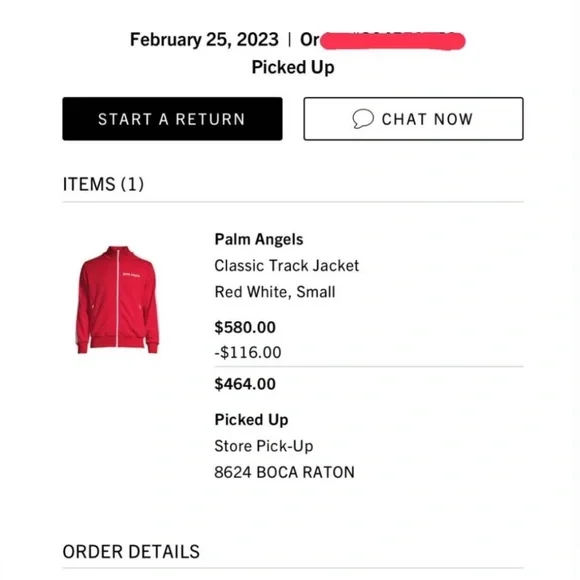580x580 pixels.
Task: Click the Start a Return button
Action: 172,119
